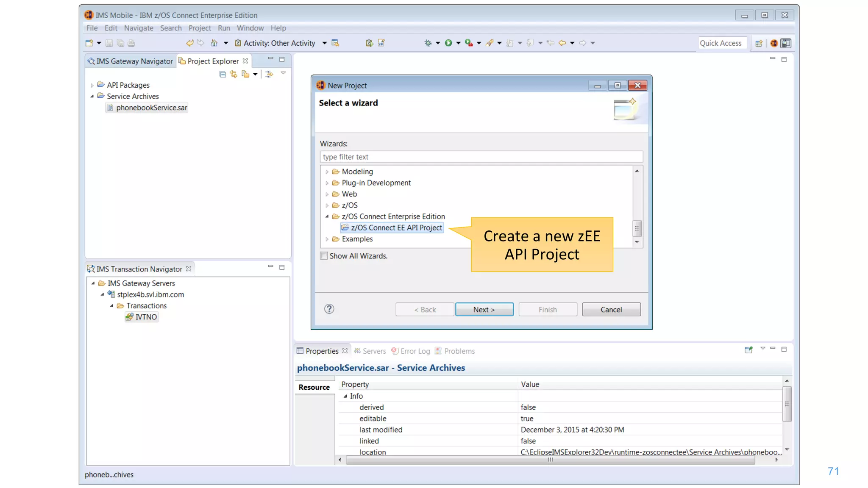Click the Next button

click(484, 309)
